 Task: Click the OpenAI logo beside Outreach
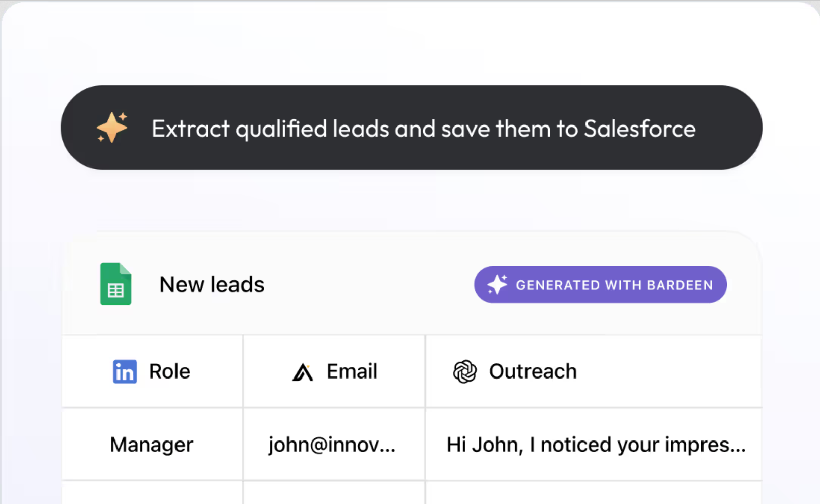(x=464, y=372)
